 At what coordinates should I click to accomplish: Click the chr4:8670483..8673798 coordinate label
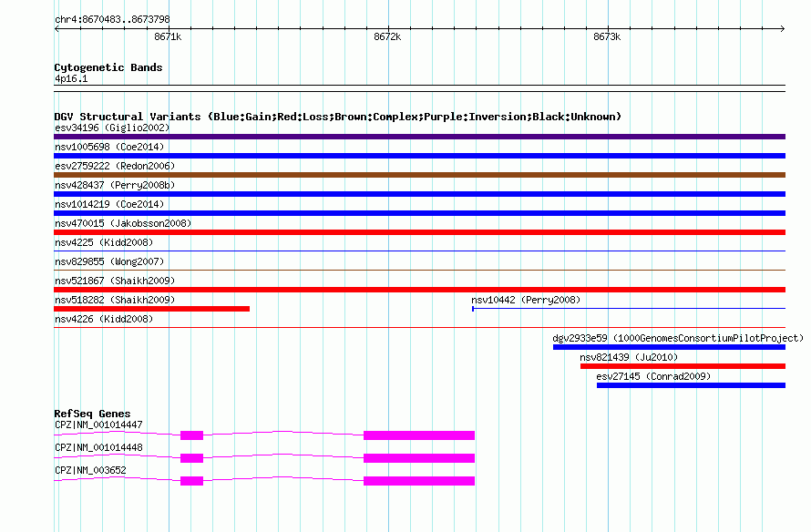pos(112,19)
